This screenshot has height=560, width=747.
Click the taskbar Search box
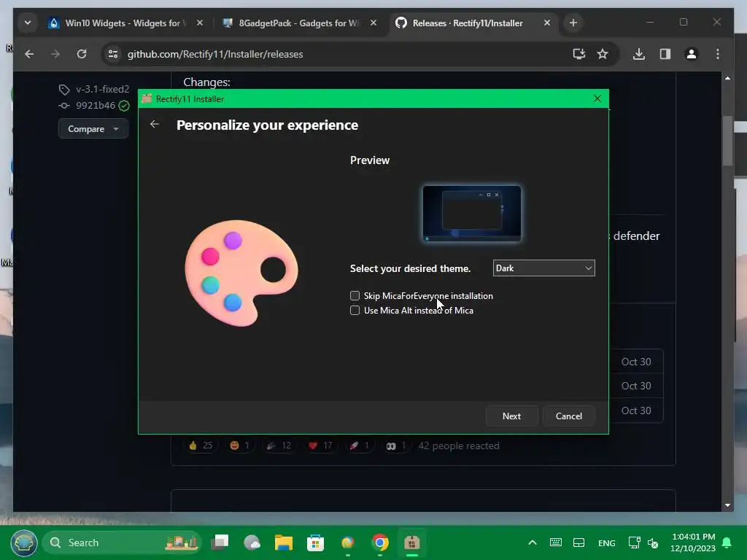tap(122, 542)
